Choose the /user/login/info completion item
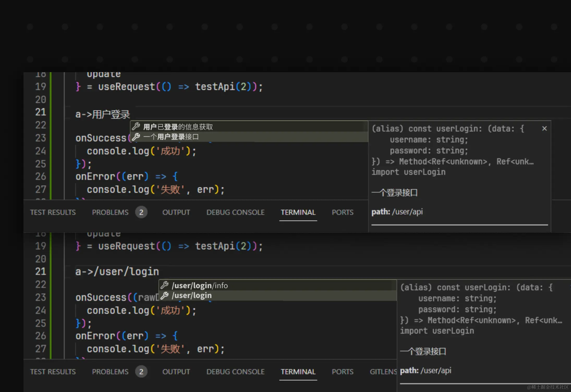 200,285
